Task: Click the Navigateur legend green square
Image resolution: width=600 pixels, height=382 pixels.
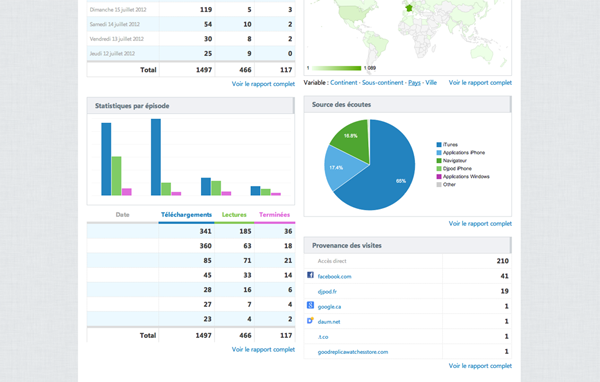Action: coord(439,161)
